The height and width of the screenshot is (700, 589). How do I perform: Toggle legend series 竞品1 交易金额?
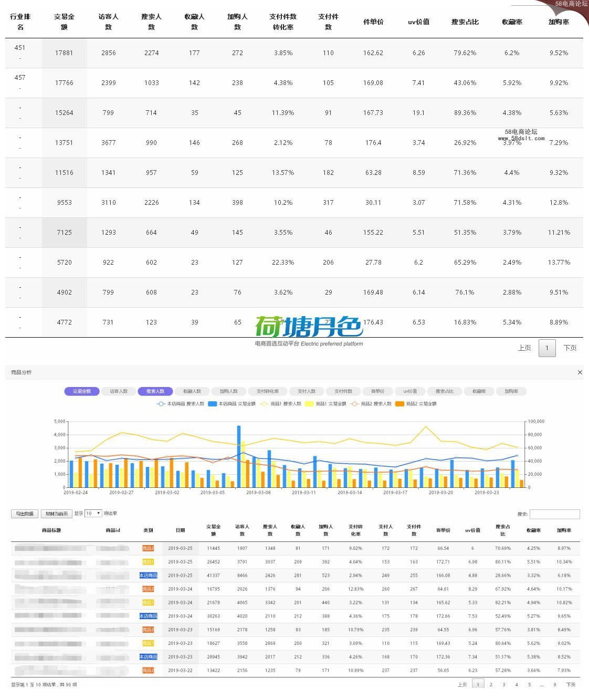(x=325, y=404)
